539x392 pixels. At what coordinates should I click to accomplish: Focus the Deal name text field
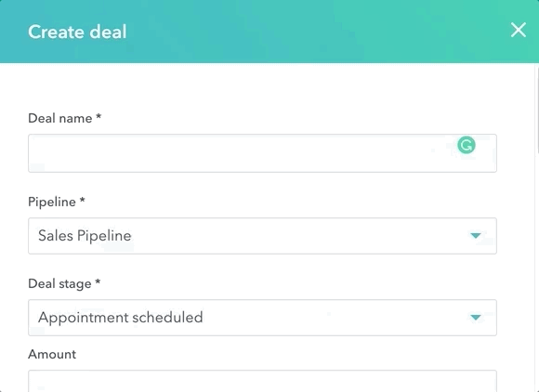262,153
